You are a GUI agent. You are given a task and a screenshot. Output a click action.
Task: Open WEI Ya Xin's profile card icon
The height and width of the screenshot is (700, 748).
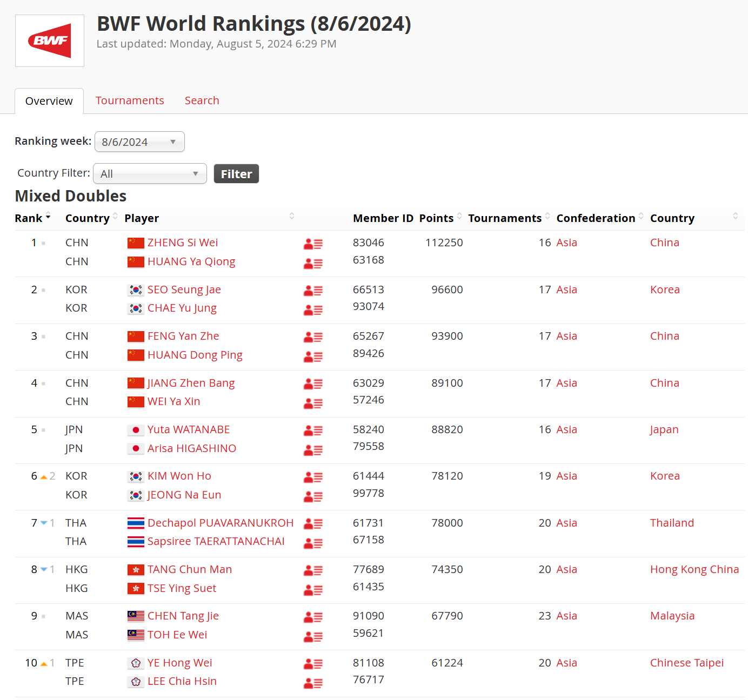coord(313,403)
